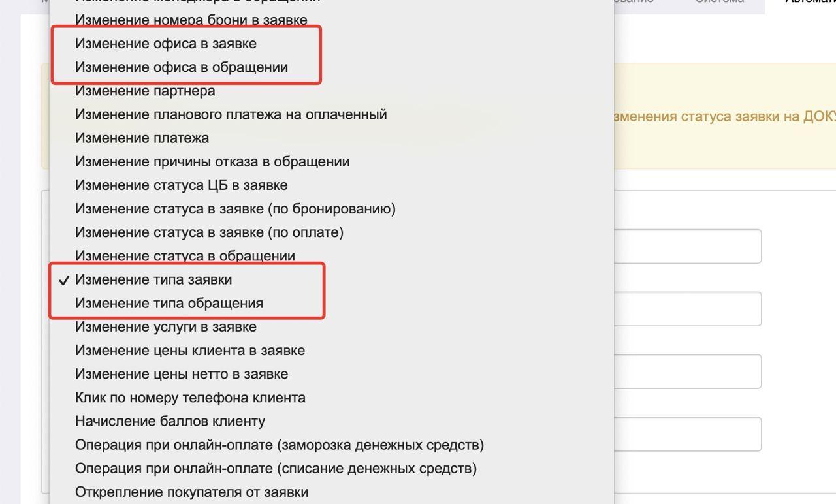Viewport: 836px width, 504px height.
Task: Select 'Изменение причины отказа в обращении'
Action: tap(212, 161)
